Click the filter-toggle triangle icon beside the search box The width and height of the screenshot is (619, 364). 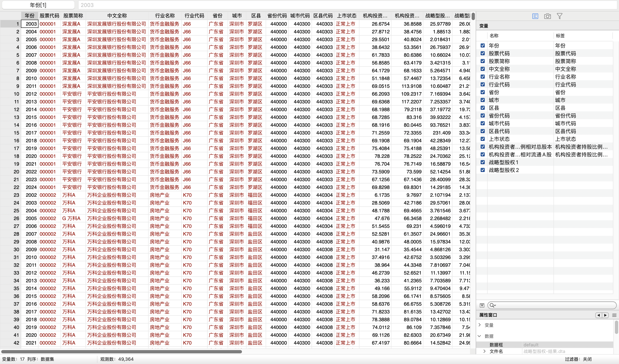pyautogui.click(x=482, y=305)
